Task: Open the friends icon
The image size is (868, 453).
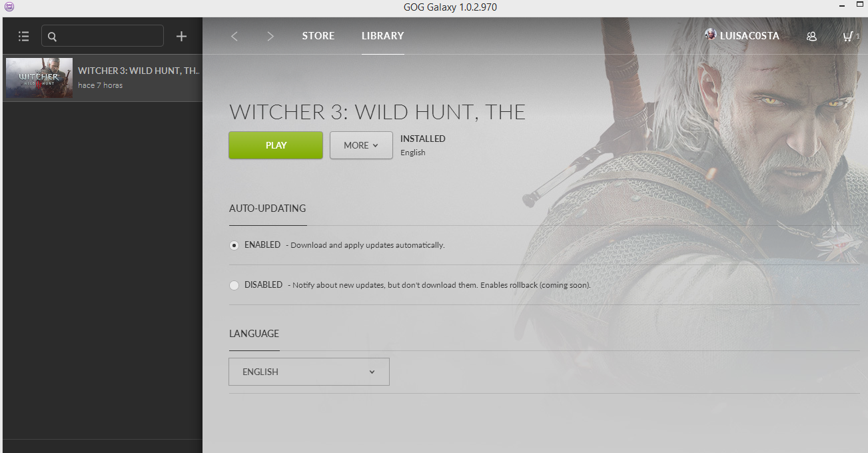Action: [811, 36]
